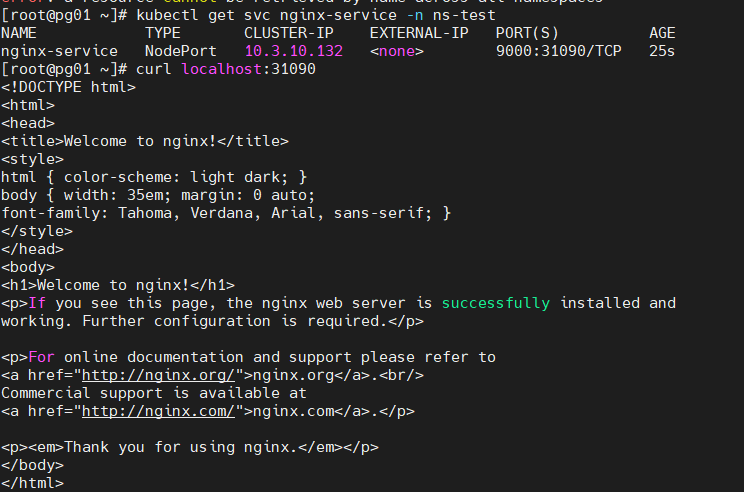Click the curl localhost:31090 command
This screenshot has height=492, width=744.
tap(226, 69)
